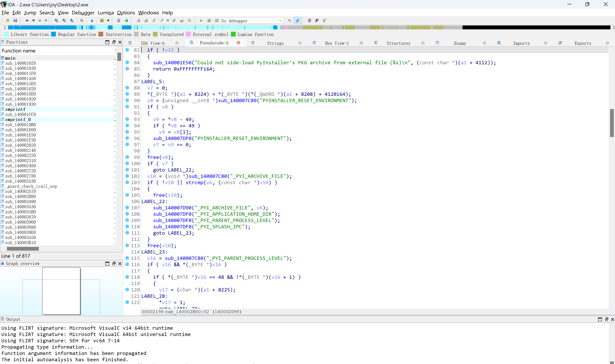This screenshot has height=364, width=615.
Task: Toggle breakpoint dot on line 84
Action: click(x=127, y=62)
